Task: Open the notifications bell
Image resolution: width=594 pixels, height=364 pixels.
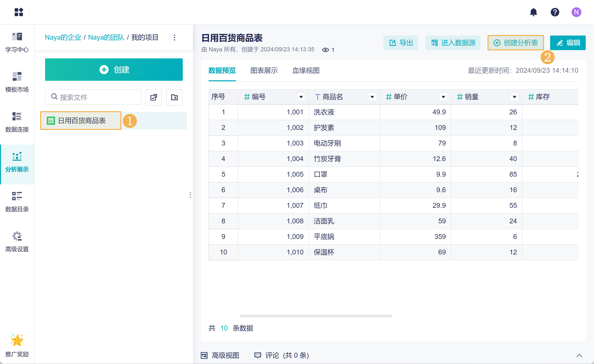Action: click(533, 12)
